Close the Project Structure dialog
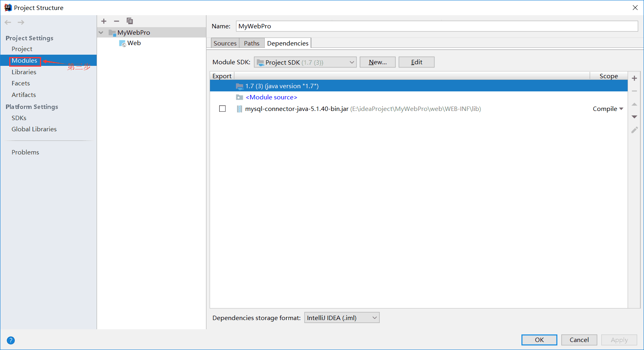 coord(635,8)
